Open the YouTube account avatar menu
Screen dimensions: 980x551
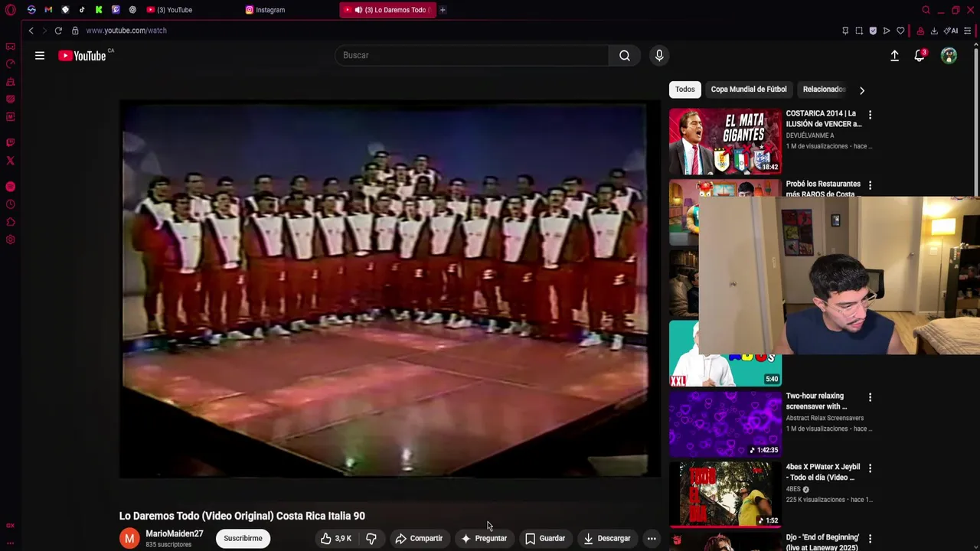(949, 55)
